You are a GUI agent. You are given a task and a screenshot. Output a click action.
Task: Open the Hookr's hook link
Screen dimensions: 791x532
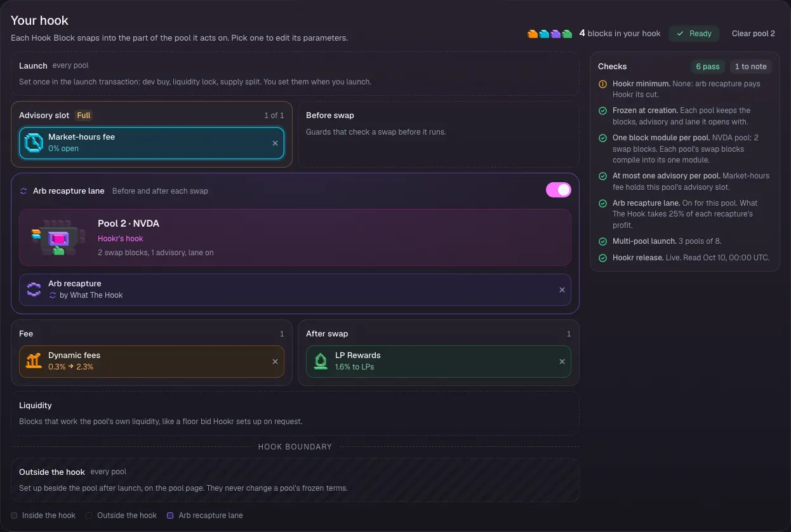pyautogui.click(x=121, y=239)
